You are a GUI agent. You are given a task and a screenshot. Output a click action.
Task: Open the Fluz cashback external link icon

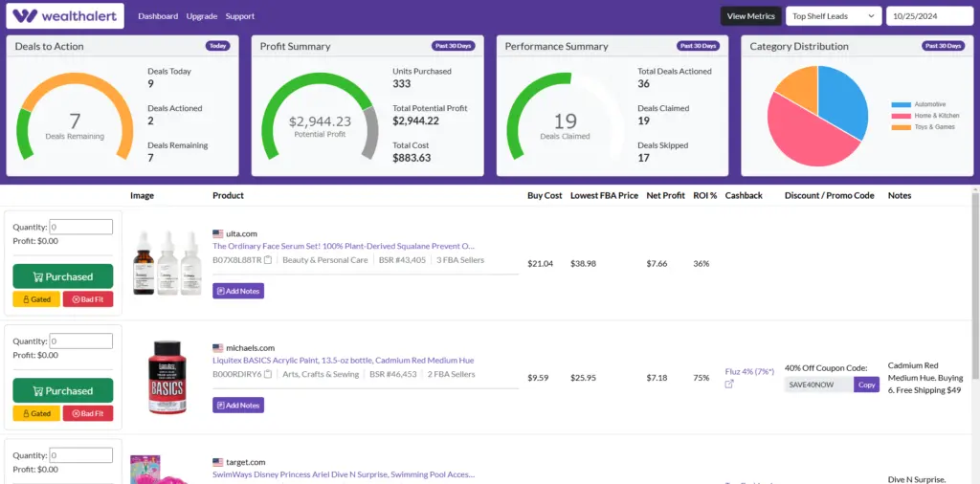(x=728, y=385)
